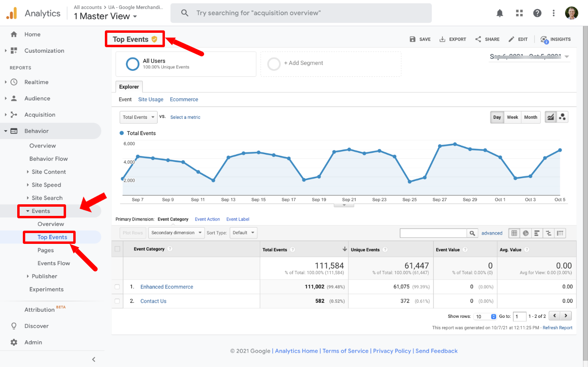Open the Secondary dimension dropdown

(176, 233)
